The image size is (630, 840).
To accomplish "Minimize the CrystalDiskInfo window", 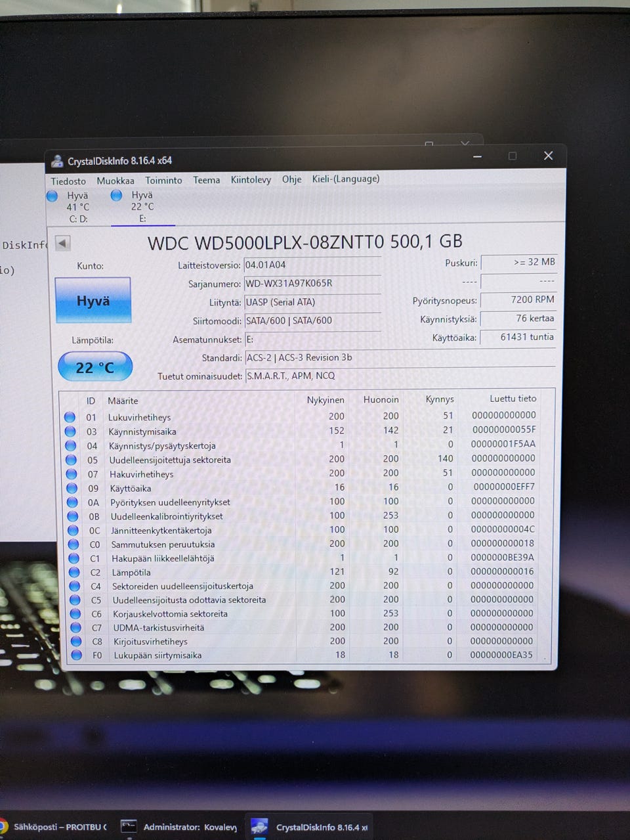I will coord(477,156).
